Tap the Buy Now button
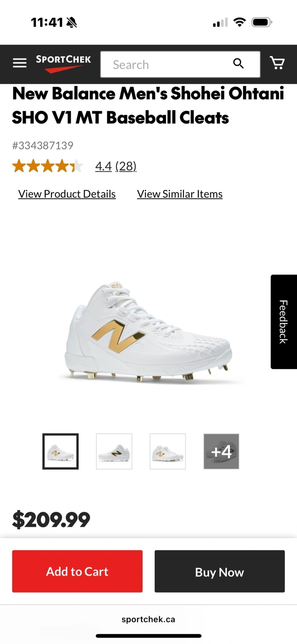297x644 pixels. [220, 572]
